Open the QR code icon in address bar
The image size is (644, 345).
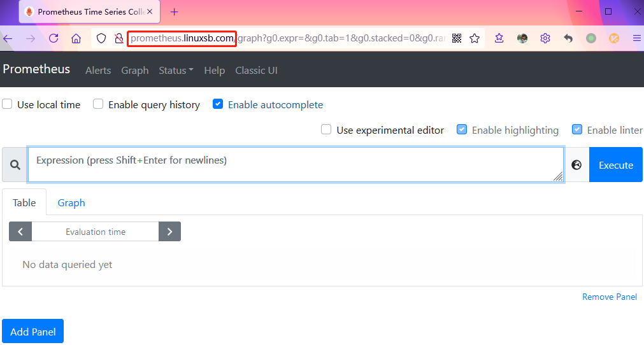457,38
